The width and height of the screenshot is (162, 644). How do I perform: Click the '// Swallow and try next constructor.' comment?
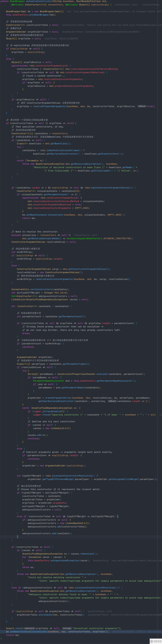point(52,421)
